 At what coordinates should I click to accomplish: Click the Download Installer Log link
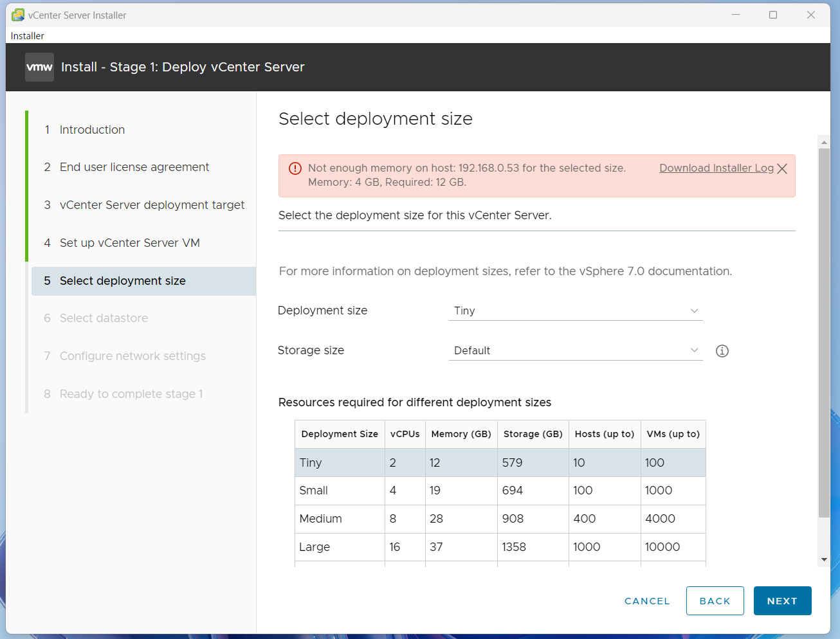716,168
